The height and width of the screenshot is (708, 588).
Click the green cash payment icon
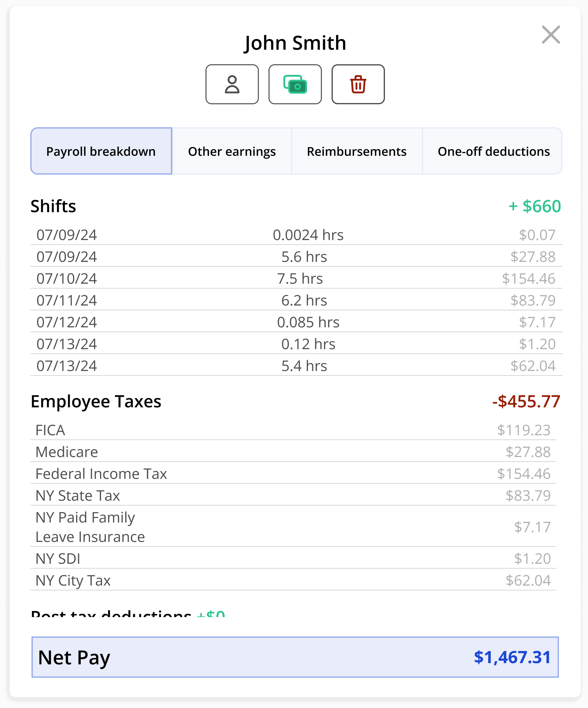tap(295, 84)
